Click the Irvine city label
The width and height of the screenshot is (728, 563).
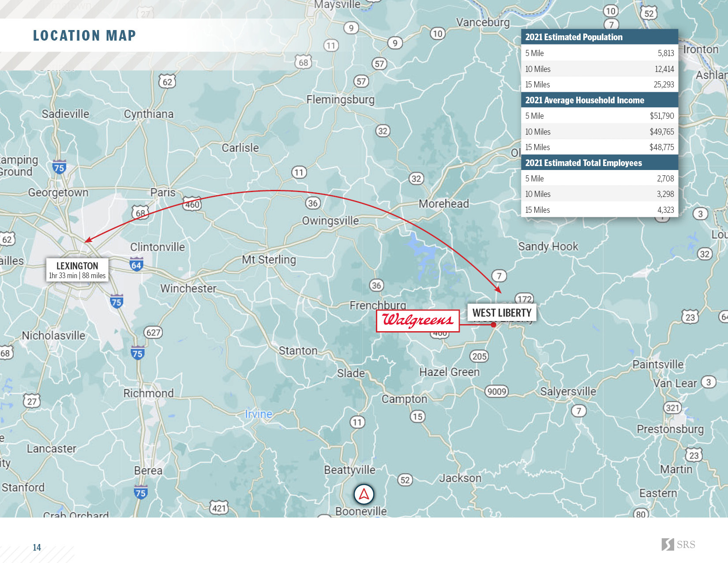[x=259, y=414]
